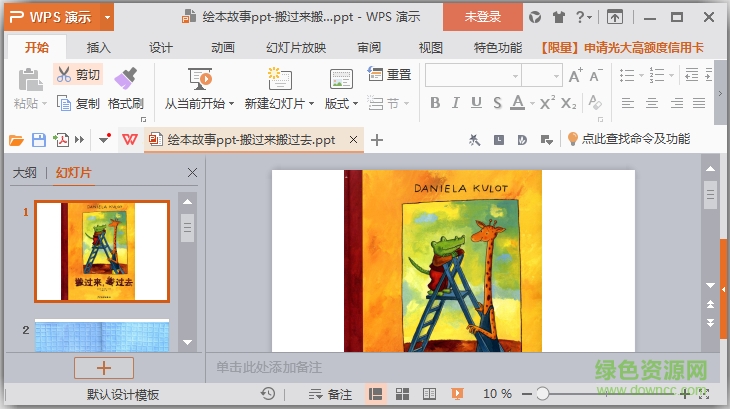Toggle bold formatting
Viewport: 730px width, 409px height.
(435, 103)
